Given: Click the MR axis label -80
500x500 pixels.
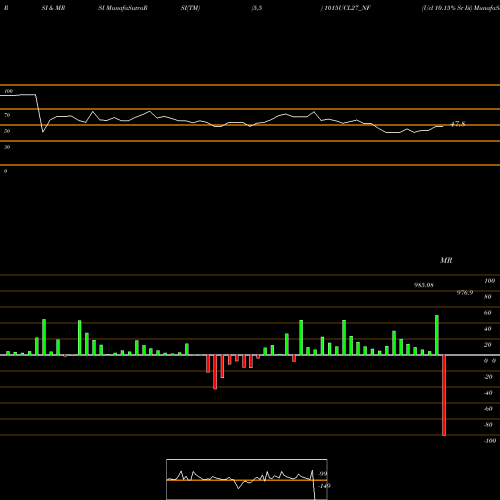Looking at the screenshot, I should click(x=488, y=425).
